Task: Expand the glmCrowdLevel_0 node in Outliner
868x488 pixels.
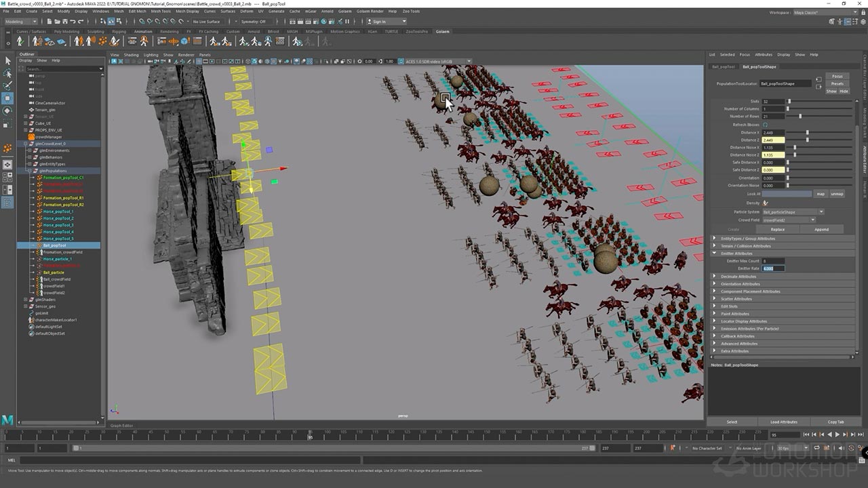Action: click(25, 144)
